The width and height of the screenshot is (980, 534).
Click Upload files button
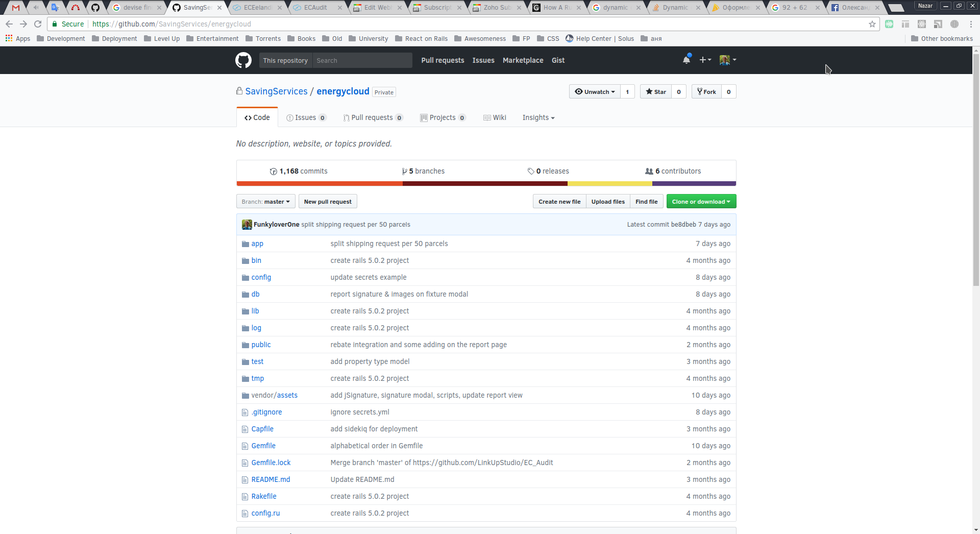pyautogui.click(x=608, y=202)
